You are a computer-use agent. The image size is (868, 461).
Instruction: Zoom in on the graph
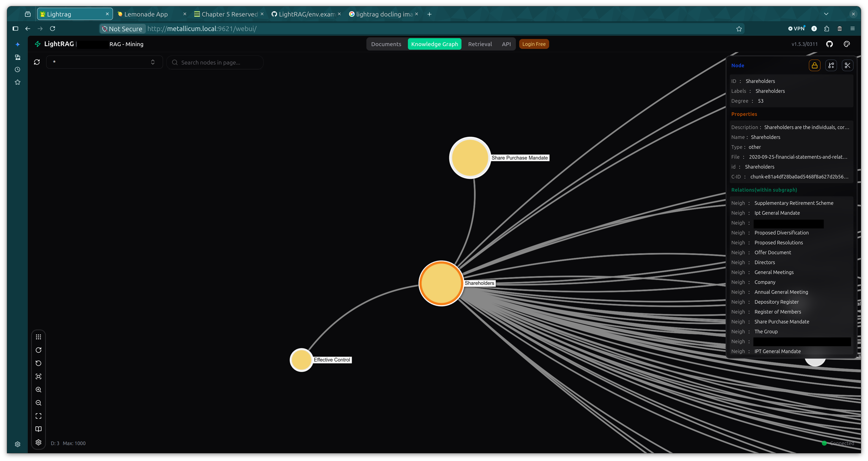pos(38,390)
